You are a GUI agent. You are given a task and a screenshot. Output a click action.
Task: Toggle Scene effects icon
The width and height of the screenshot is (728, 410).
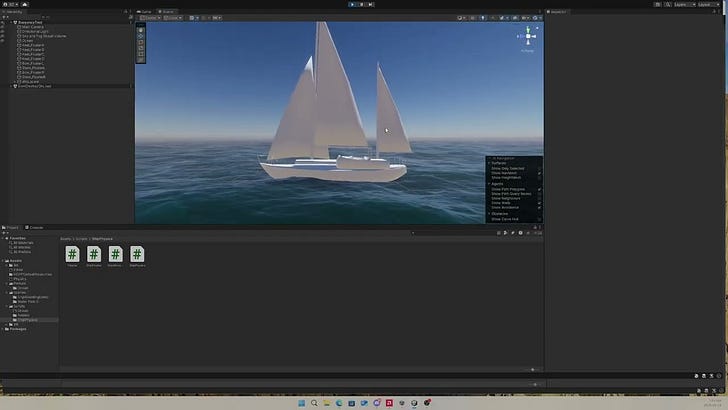503,18
